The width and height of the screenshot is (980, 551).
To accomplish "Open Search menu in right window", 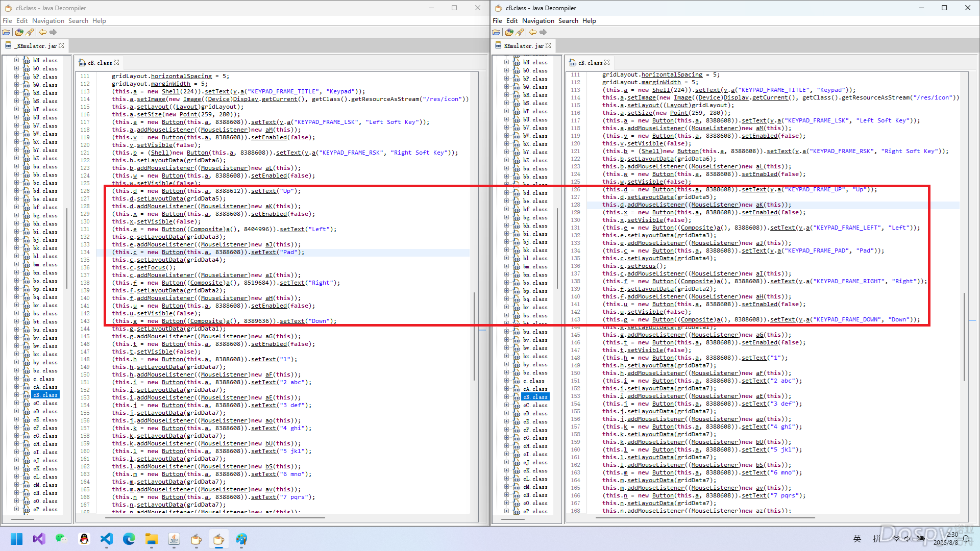I will point(568,20).
